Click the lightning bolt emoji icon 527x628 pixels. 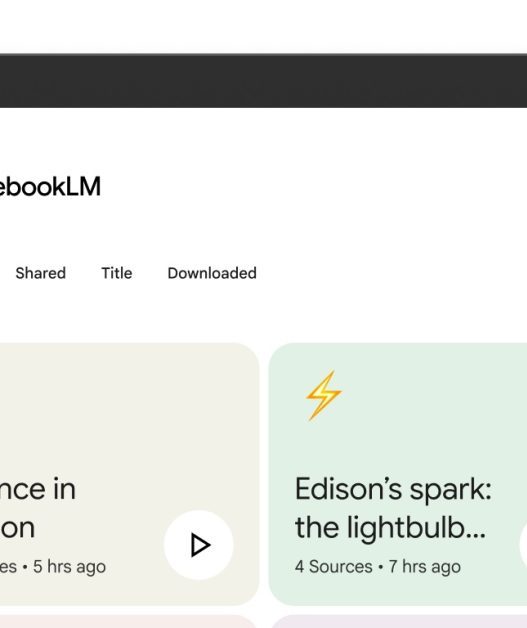[x=324, y=395]
